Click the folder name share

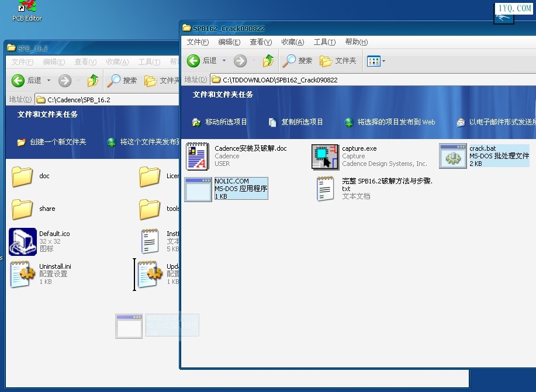pyautogui.click(x=47, y=209)
